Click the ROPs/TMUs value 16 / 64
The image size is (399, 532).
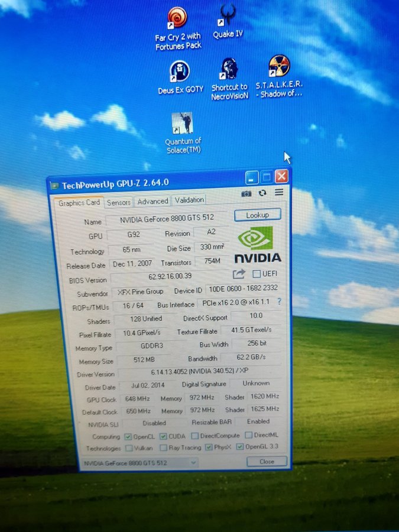coord(133,306)
